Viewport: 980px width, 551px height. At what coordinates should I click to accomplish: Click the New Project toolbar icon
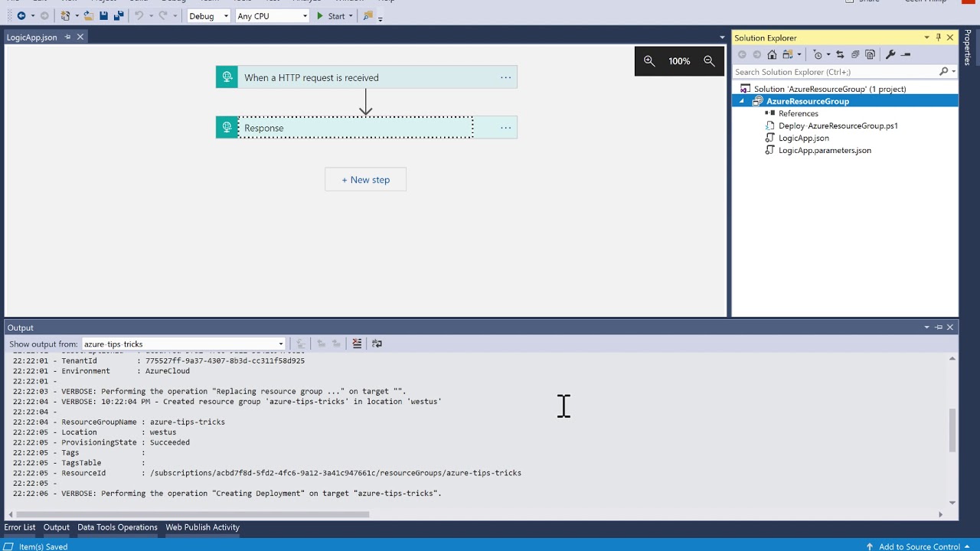(65, 16)
